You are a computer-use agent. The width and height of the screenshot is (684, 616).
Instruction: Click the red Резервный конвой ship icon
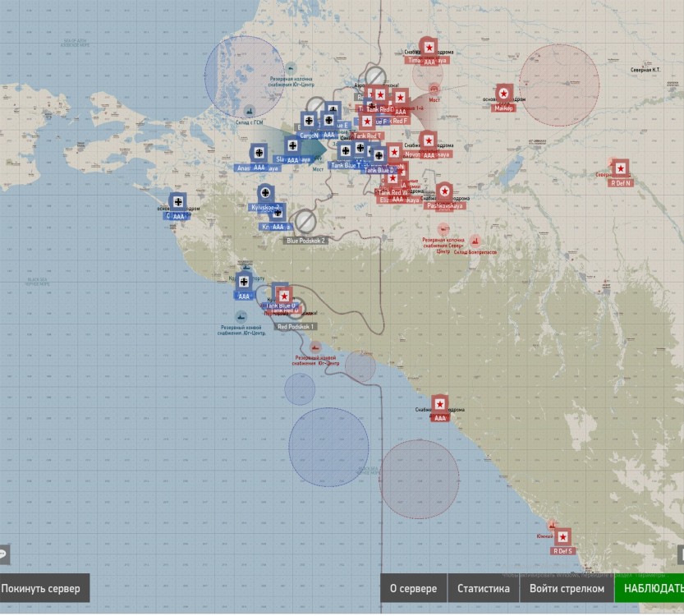coord(315,347)
